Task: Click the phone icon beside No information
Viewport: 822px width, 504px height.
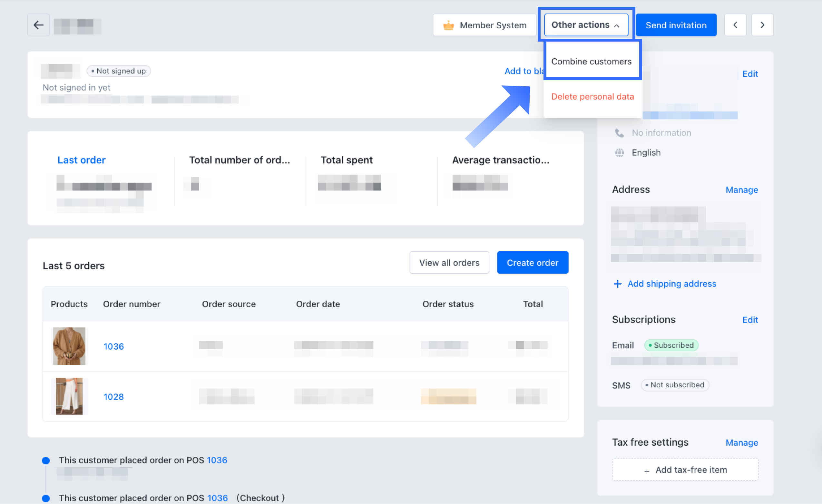Action: pyautogui.click(x=619, y=133)
